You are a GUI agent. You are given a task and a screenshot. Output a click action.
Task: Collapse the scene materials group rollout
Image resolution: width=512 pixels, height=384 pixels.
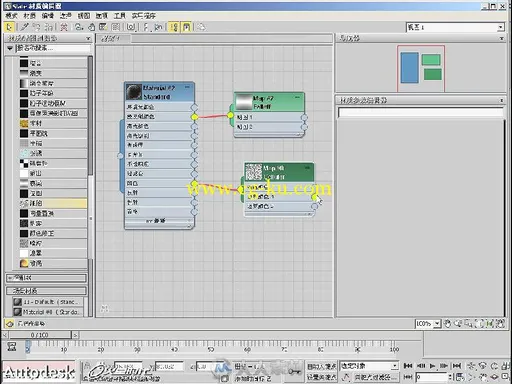[x=46, y=291]
